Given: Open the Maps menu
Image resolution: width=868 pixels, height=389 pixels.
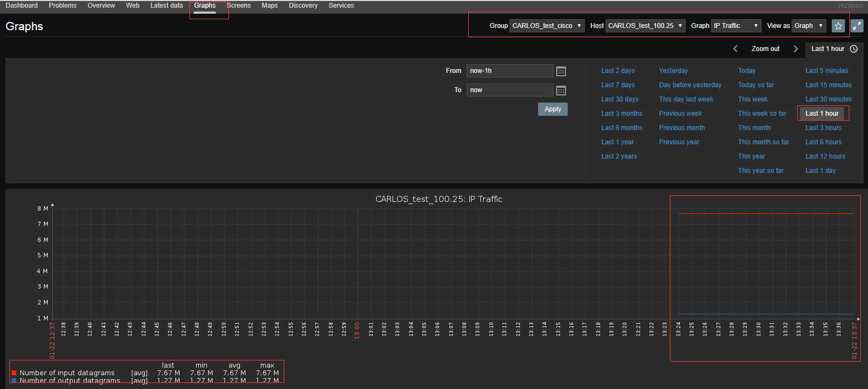Looking at the screenshot, I should (270, 5).
